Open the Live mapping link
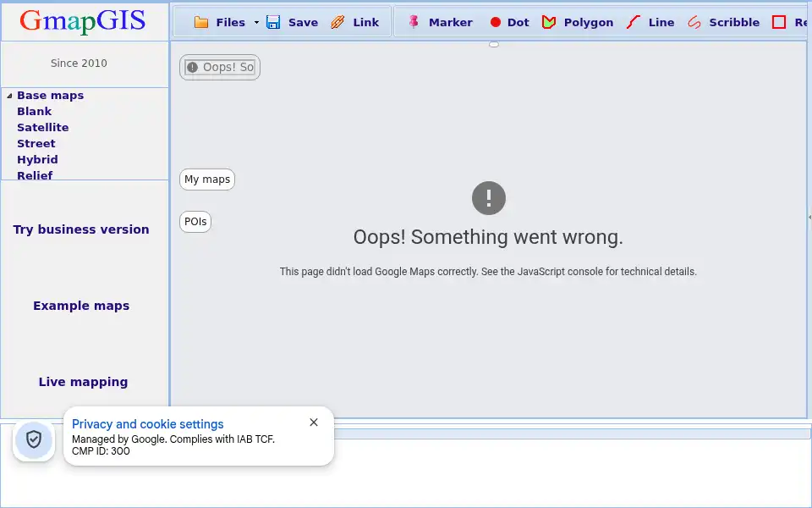The height and width of the screenshot is (508, 812). (x=83, y=382)
